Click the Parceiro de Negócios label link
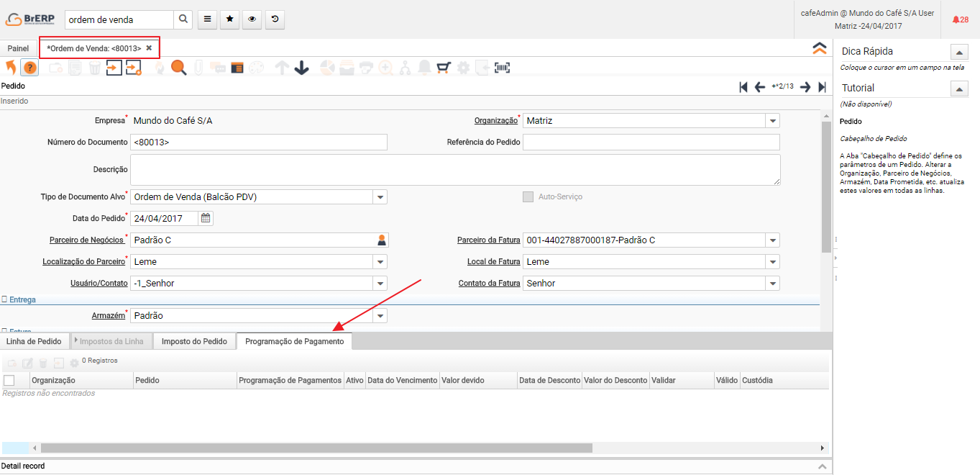The image size is (980, 475). tap(86, 240)
